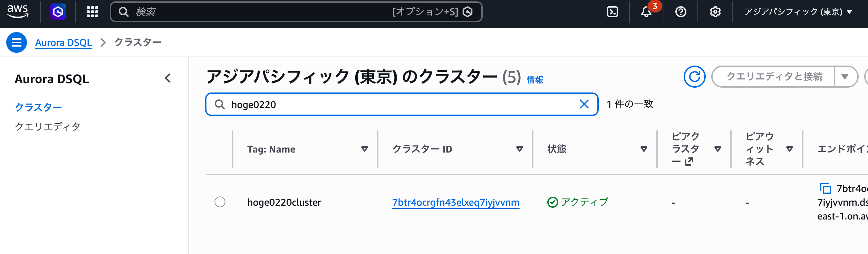Go to クラスター in the sidebar
Image resolution: width=868 pixels, height=254 pixels.
(38, 107)
